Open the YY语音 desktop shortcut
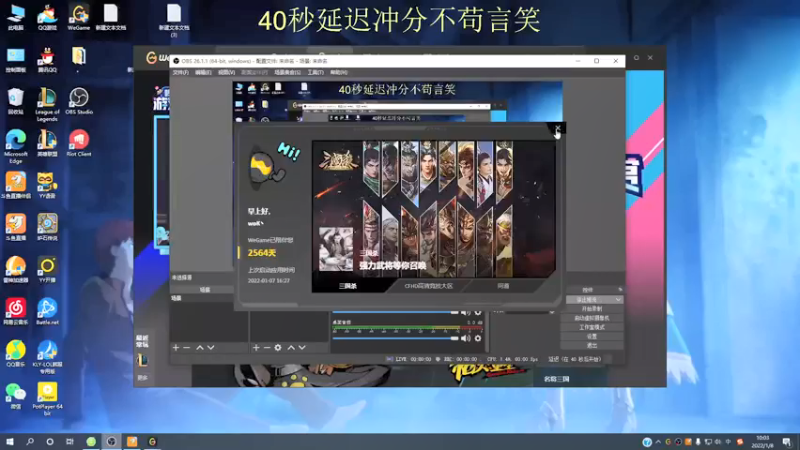Screen dimensions: 800x450 tap(47, 185)
